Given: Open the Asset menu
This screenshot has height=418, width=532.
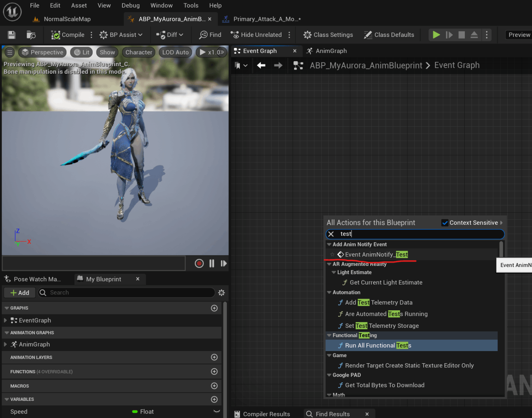Looking at the screenshot, I should click(x=79, y=5).
